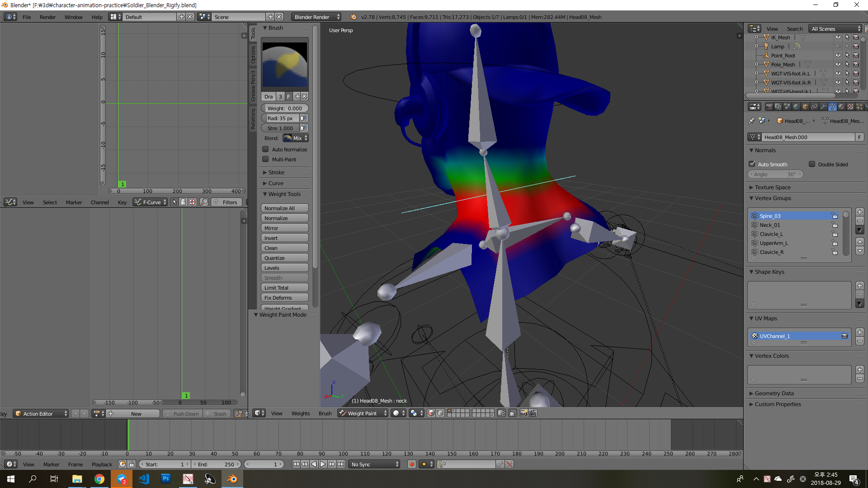Toggle the Auto Normalize checkbox
Image resolution: width=868 pixels, height=488 pixels.
point(266,149)
